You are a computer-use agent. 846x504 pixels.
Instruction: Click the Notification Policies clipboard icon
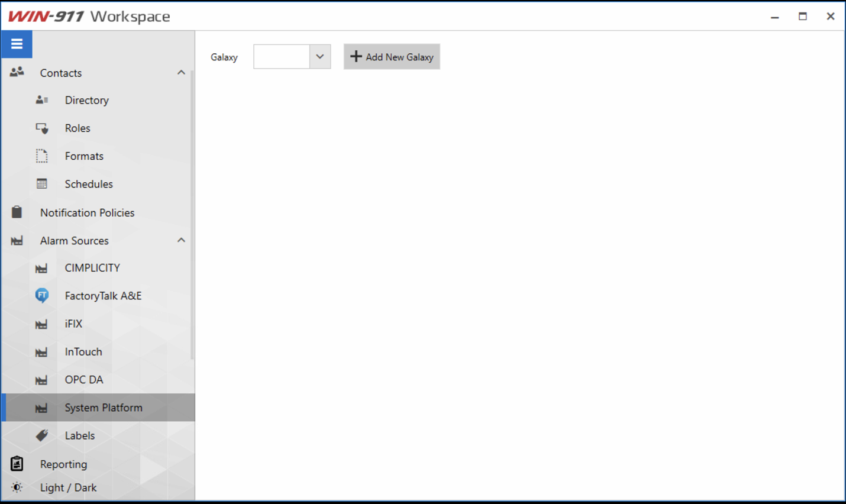point(17,212)
